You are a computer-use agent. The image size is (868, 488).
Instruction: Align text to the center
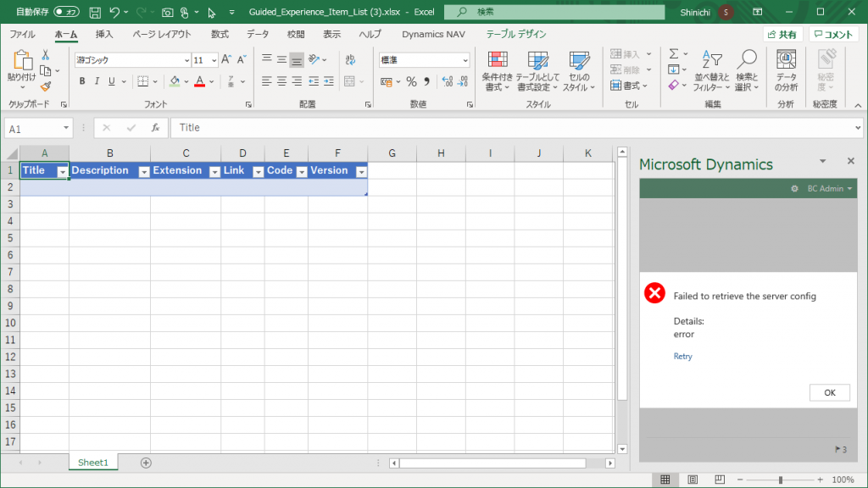tap(281, 82)
